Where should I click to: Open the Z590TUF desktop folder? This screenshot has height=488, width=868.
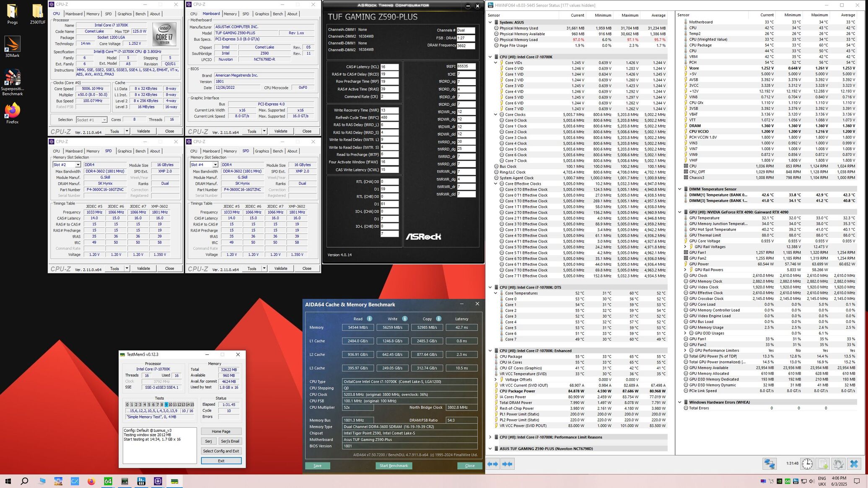[x=38, y=14]
